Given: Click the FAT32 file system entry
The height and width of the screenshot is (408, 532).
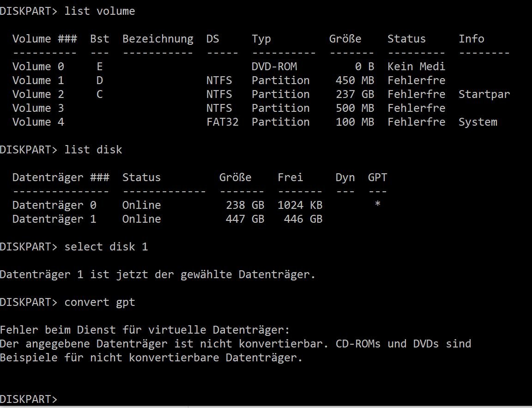Looking at the screenshot, I should 222,122.
